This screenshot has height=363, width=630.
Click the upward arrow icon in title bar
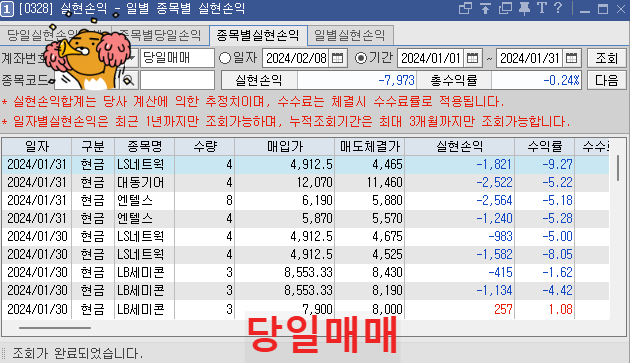[485, 8]
